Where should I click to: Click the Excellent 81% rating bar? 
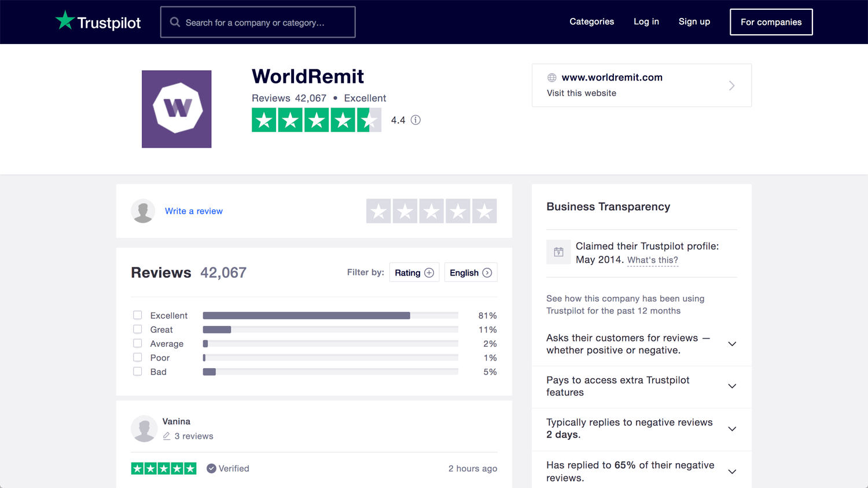(x=330, y=315)
